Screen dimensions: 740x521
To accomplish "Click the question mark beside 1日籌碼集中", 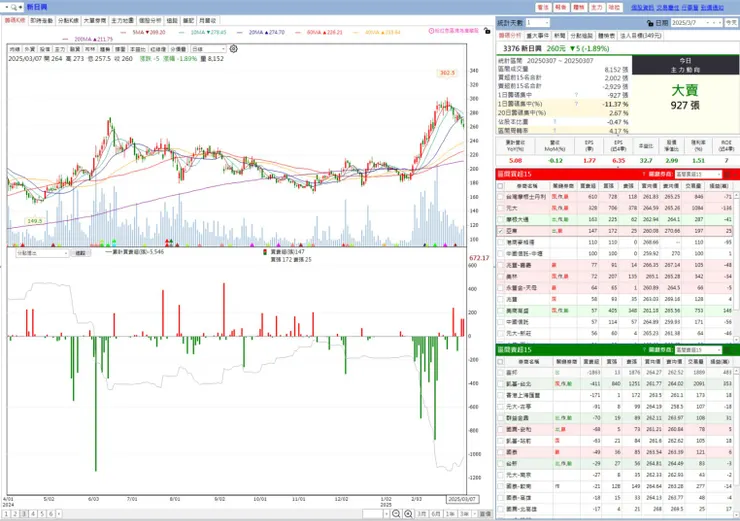I will pos(576,95).
